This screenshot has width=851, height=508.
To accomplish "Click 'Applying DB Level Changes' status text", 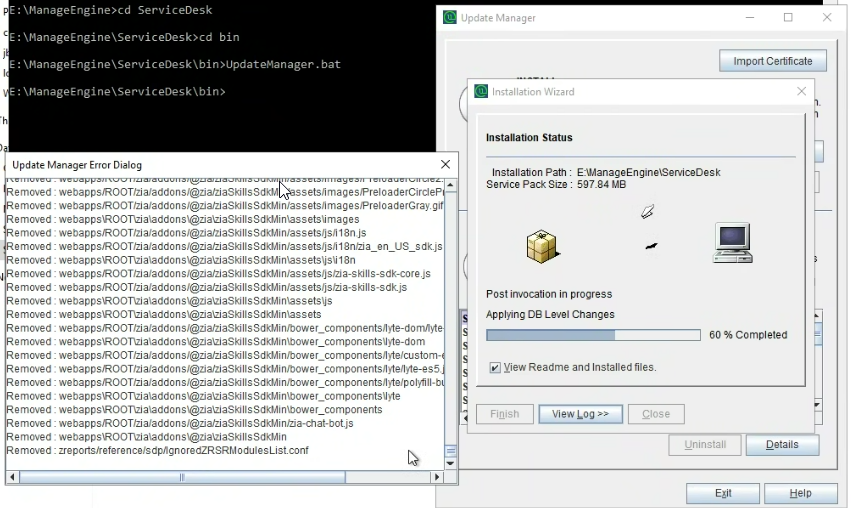I will pos(550,314).
